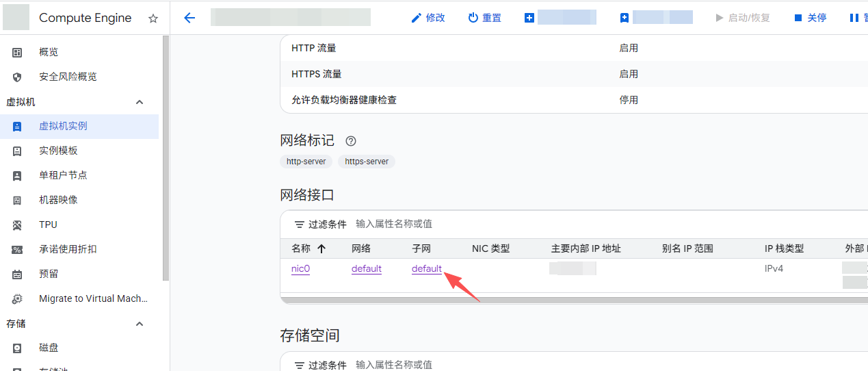This screenshot has height=371, width=868.
Task: Open the default subnet link
Action: [x=427, y=268]
